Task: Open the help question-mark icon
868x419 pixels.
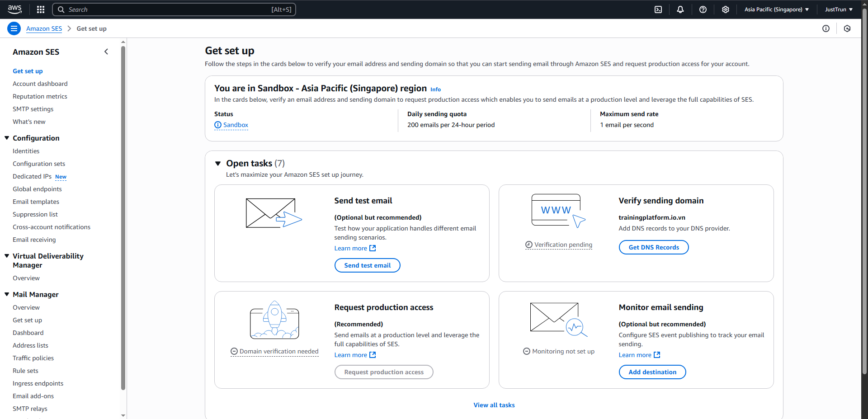Action: 703,9
